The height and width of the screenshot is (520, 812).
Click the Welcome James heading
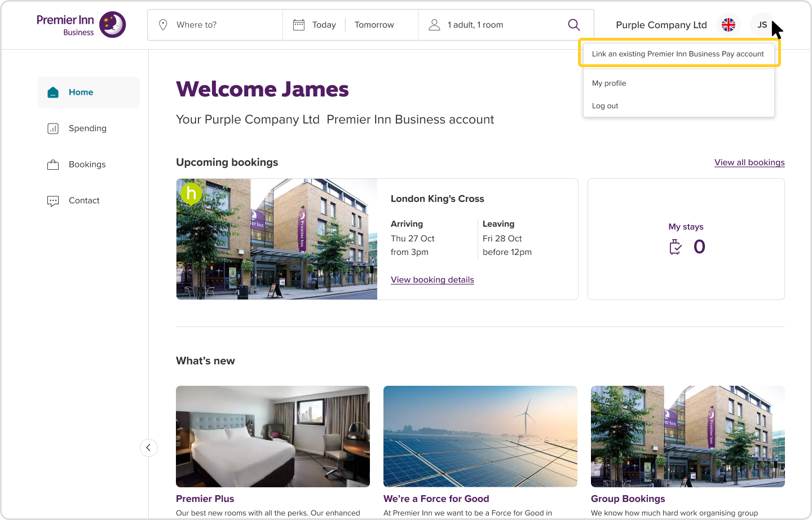(262, 89)
